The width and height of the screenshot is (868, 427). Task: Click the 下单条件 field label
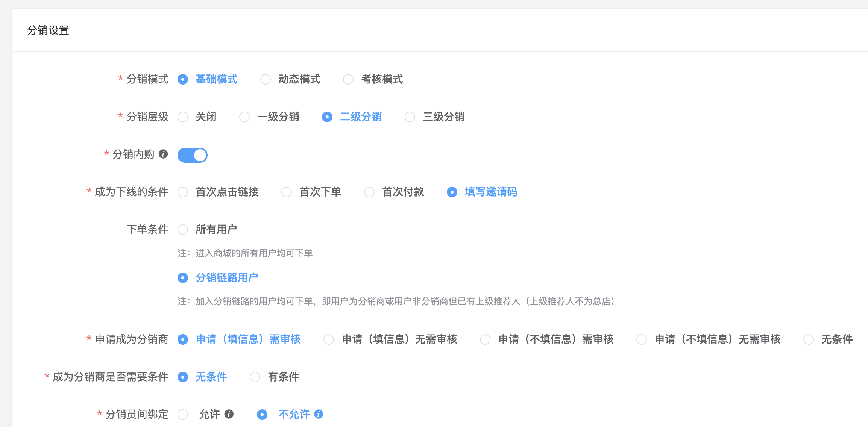pos(147,229)
